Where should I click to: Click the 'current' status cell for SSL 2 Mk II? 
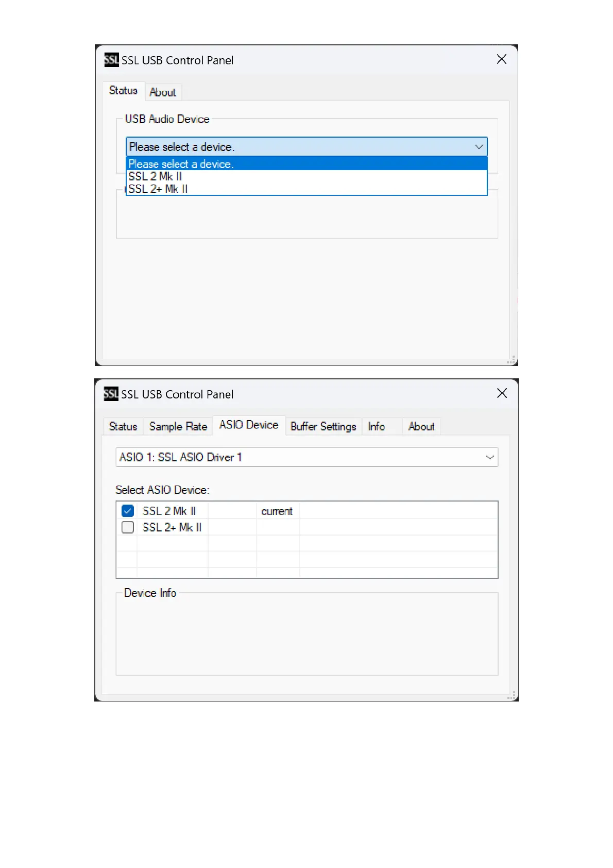coord(277,511)
